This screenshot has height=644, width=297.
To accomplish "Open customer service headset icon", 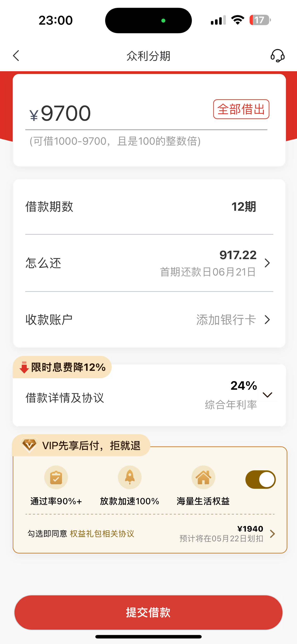I will (277, 56).
